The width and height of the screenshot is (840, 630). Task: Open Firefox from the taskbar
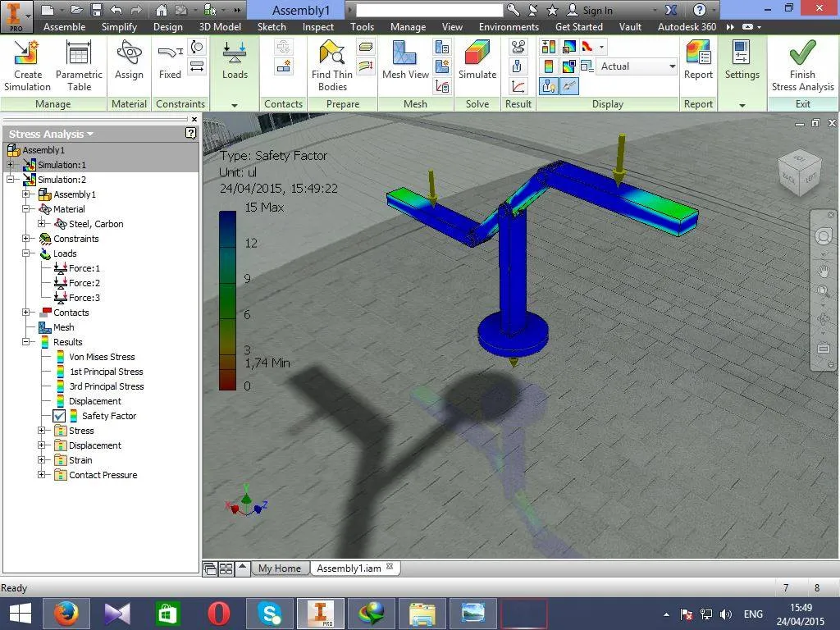click(66, 613)
